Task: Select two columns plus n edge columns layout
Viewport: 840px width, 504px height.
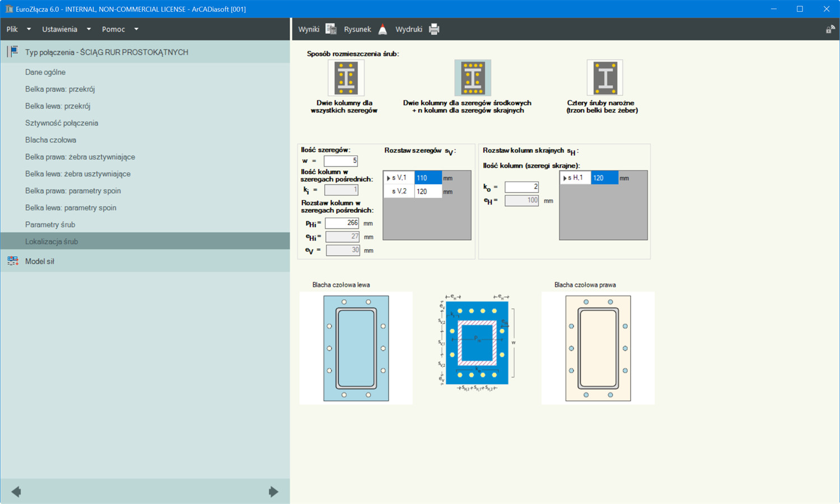Action: (x=473, y=78)
